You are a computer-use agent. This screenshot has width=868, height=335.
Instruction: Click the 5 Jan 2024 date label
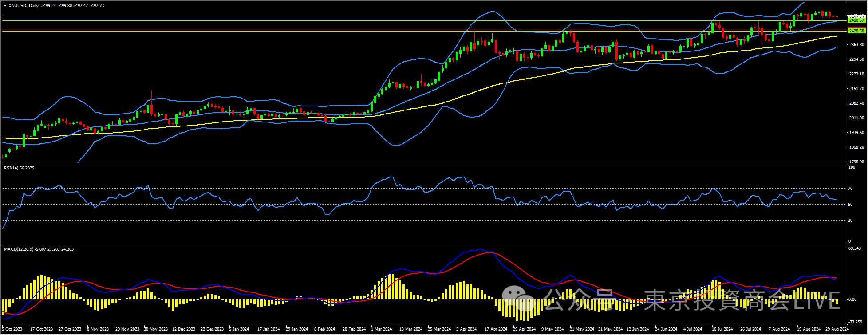(239, 329)
